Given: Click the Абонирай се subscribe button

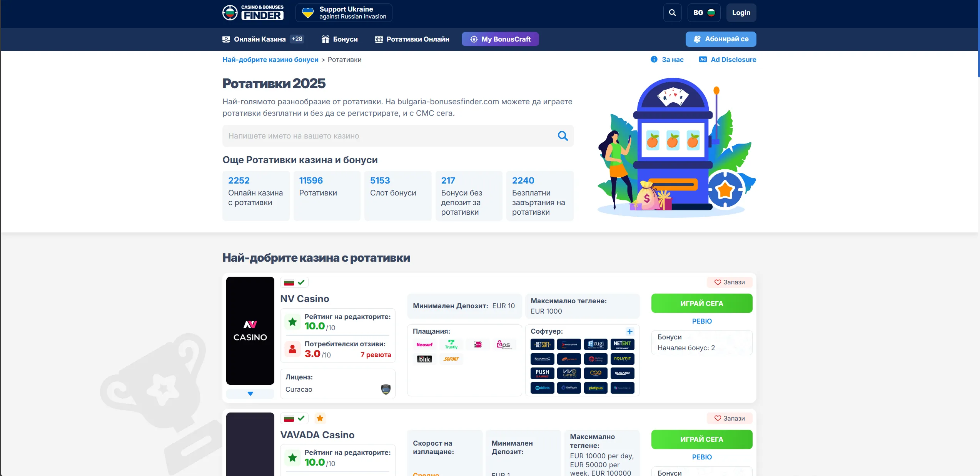Looking at the screenshot, I should (721, 39).
